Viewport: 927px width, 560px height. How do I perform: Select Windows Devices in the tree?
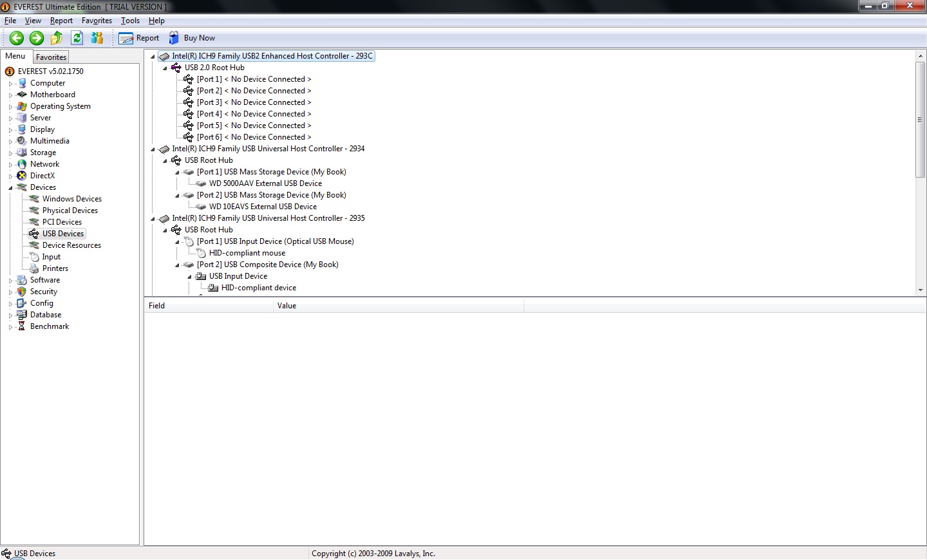tap(72, 199)
